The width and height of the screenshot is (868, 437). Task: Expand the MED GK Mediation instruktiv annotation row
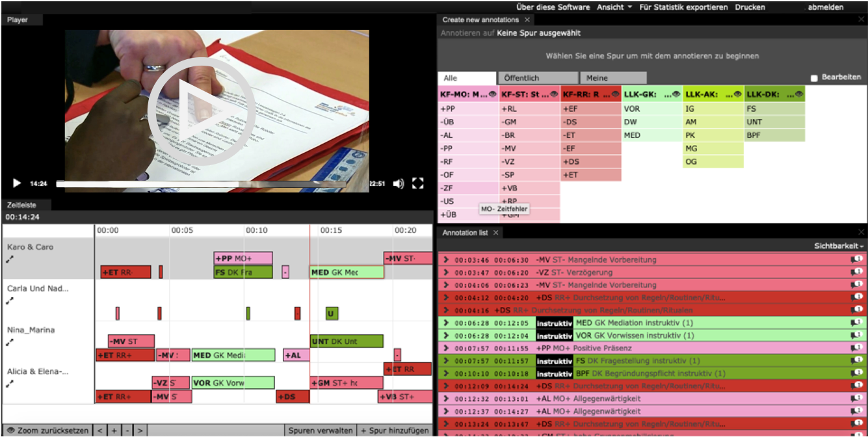(x=445, y=323)
